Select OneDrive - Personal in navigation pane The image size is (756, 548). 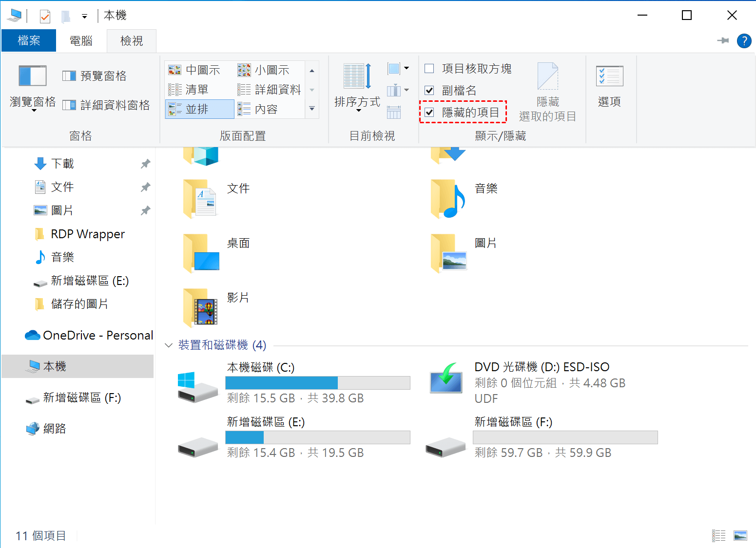(89, 335)
